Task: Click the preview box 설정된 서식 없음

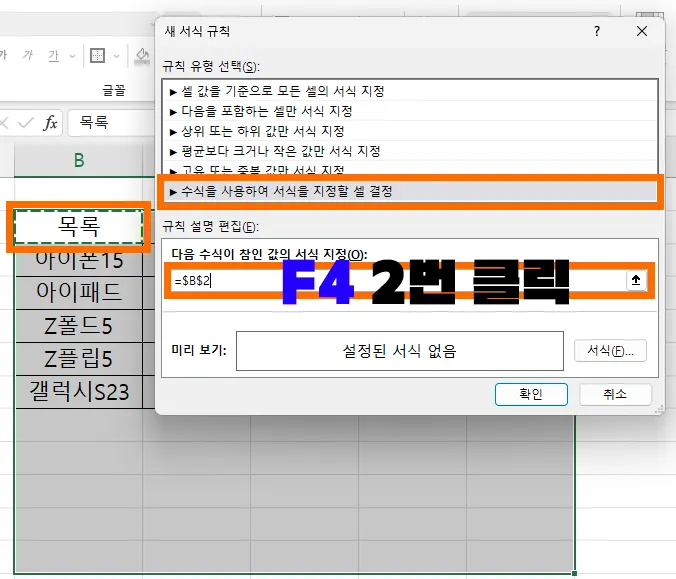Action: click(x=400, y=351)
